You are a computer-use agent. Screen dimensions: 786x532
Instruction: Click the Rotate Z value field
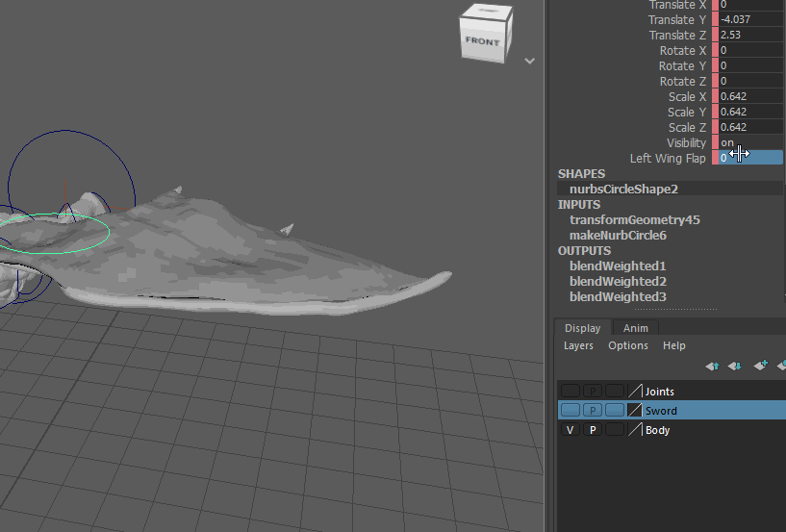750,81
